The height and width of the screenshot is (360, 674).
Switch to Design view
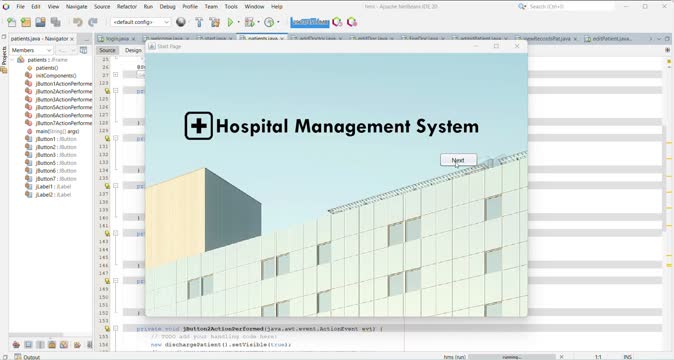[133, 50]
